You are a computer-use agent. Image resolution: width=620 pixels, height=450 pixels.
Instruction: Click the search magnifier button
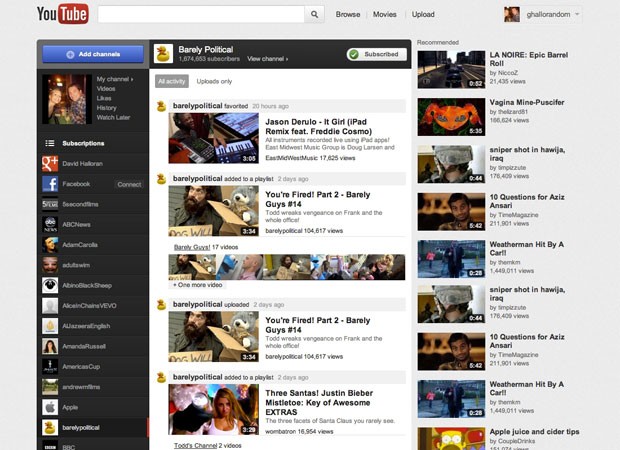point(314,14)
